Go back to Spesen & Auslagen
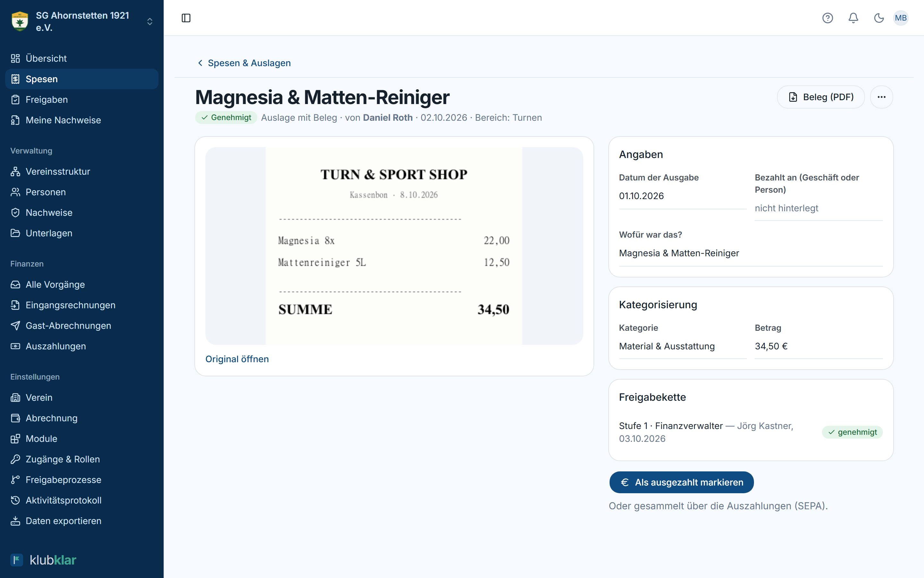Screen dimensions: 924x578 pos(244,63)
